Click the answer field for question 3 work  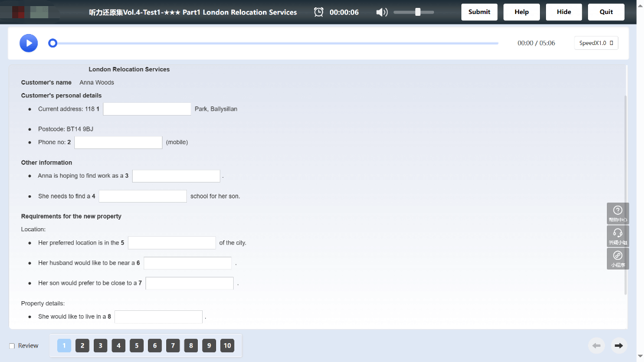(x=176, y=176)
